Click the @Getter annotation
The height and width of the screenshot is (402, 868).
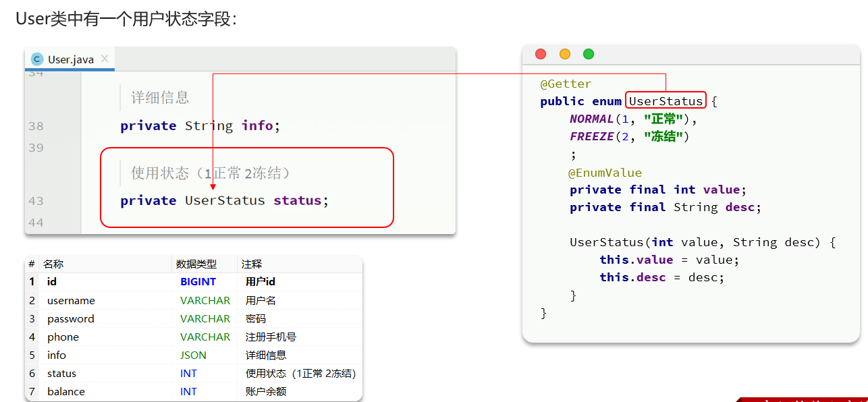566,84
